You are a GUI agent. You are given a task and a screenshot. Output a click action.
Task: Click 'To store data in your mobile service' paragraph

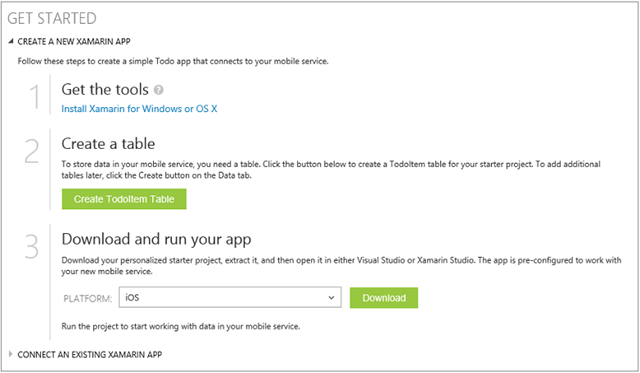(x=331, y=170)
